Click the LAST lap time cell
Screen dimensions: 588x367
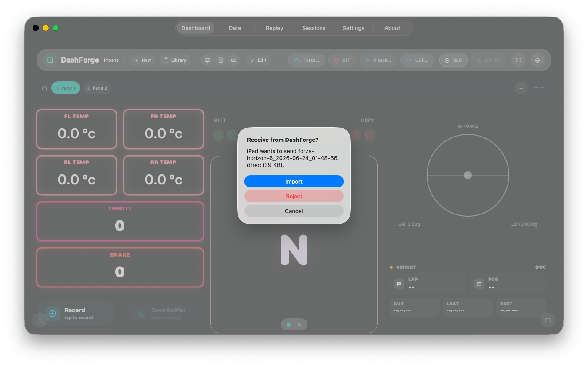coord(468,307)
